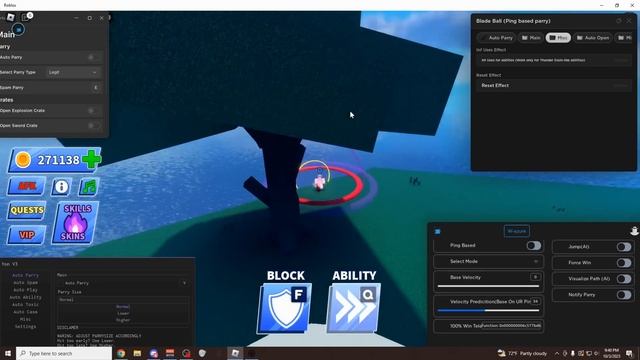Click the Ability dash arrows icon
Screen dimensions: 640x360
click(353, 308)
